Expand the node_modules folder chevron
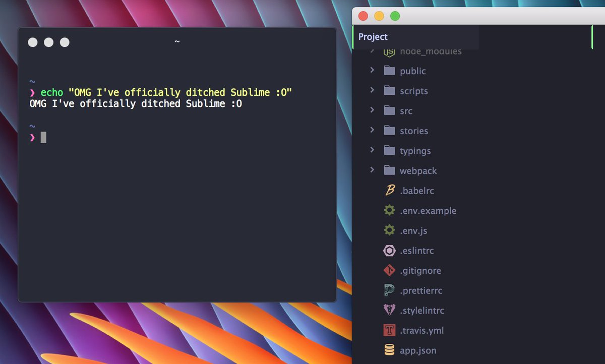 click(x=372, y=51)
